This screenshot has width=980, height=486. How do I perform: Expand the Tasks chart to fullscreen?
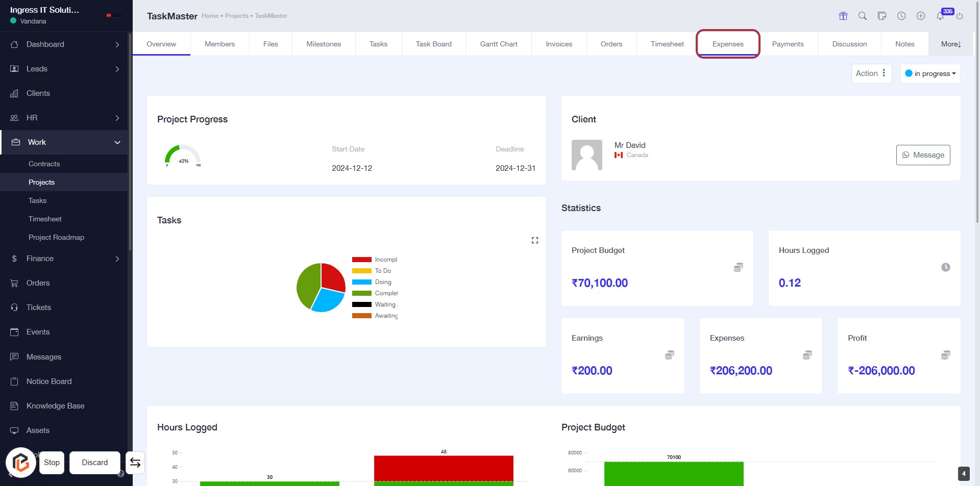(535, 240)
